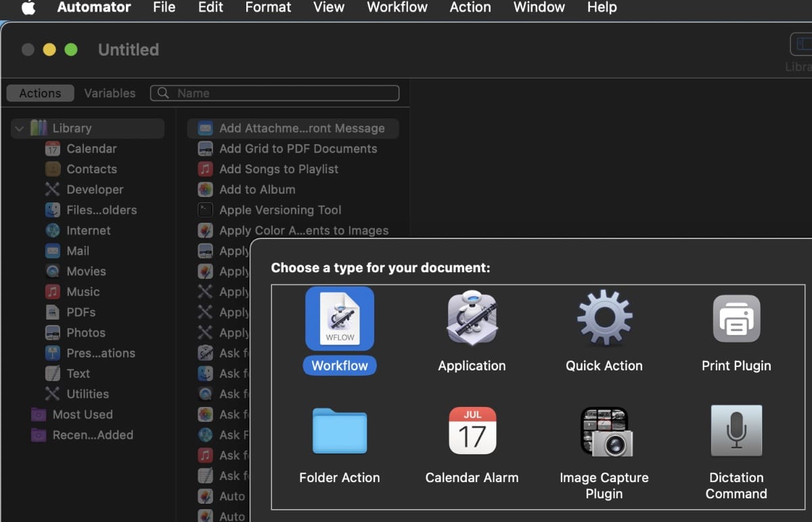
Task: Select the Quick Action gear icon
Action: pos(604,318)
